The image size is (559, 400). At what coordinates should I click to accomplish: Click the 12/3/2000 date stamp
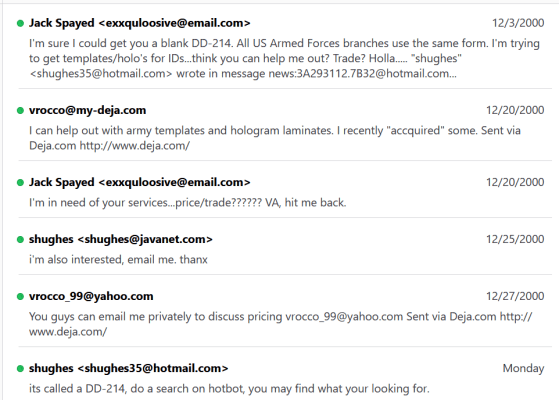518,23
